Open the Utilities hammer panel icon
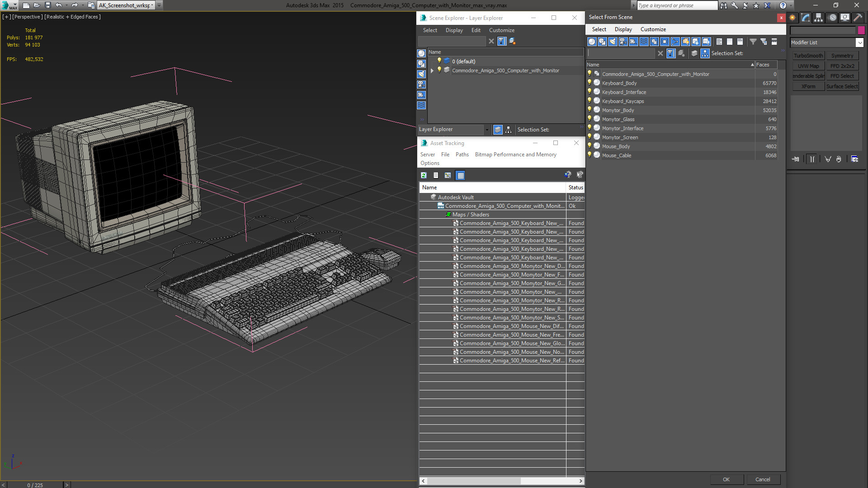The width and height of the screenshot is (868, 488). pos(858,18)
